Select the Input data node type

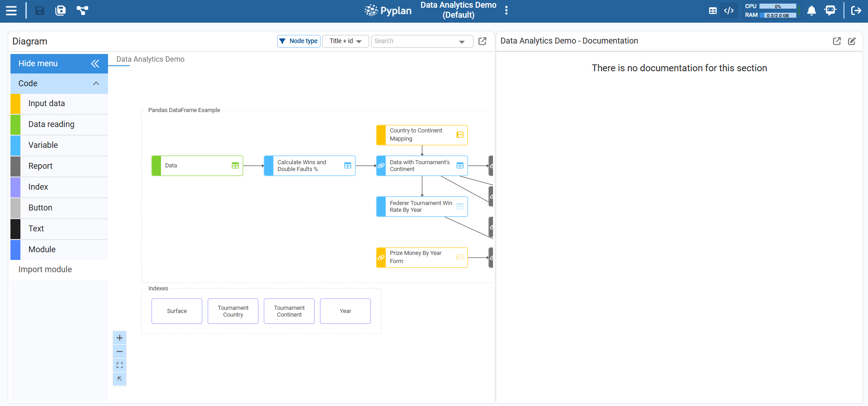click(x=46, y=103)
